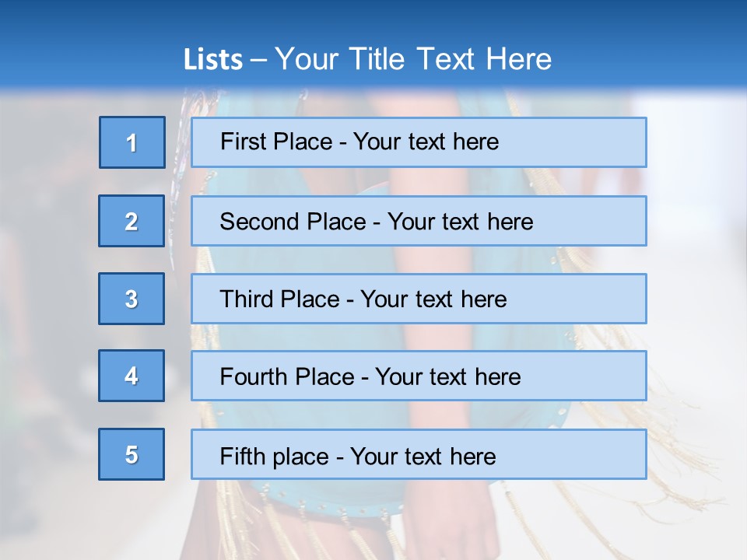Viewport: 747px width, 560px height.
Task: Click the number 3 square
Action: [x=132, y=299]
